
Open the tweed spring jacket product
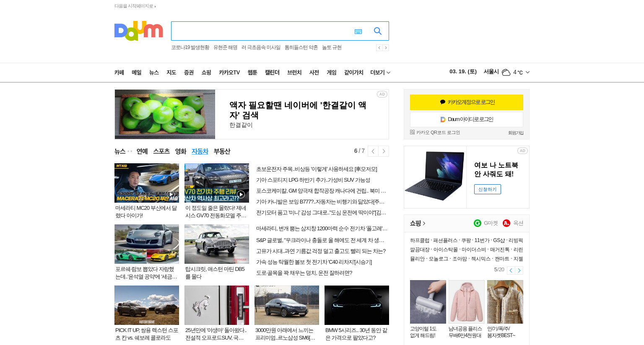coord(505,302)
